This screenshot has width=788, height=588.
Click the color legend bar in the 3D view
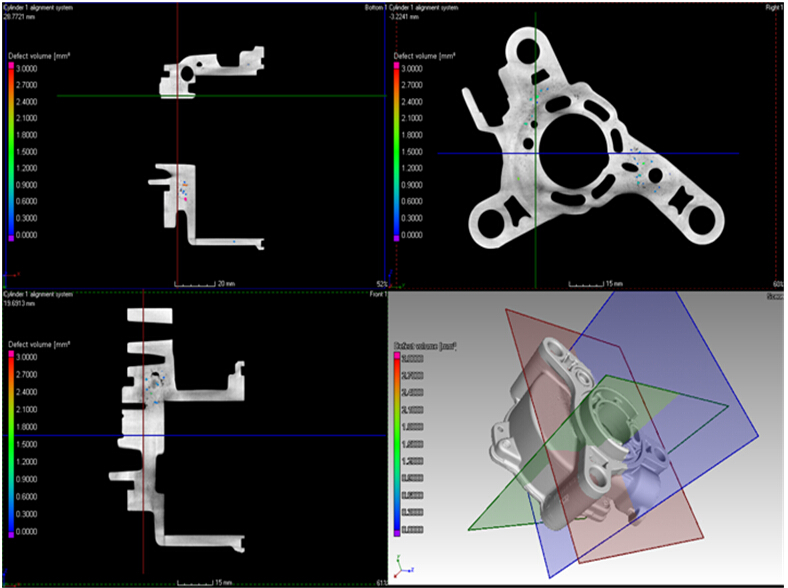397,444
